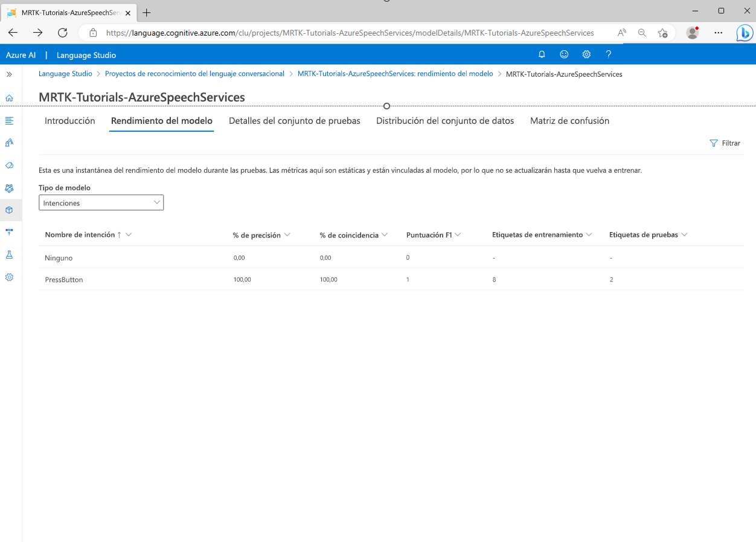
Task: Expand the Puntuación F1 column menu chevron
Action: (458, 234)
